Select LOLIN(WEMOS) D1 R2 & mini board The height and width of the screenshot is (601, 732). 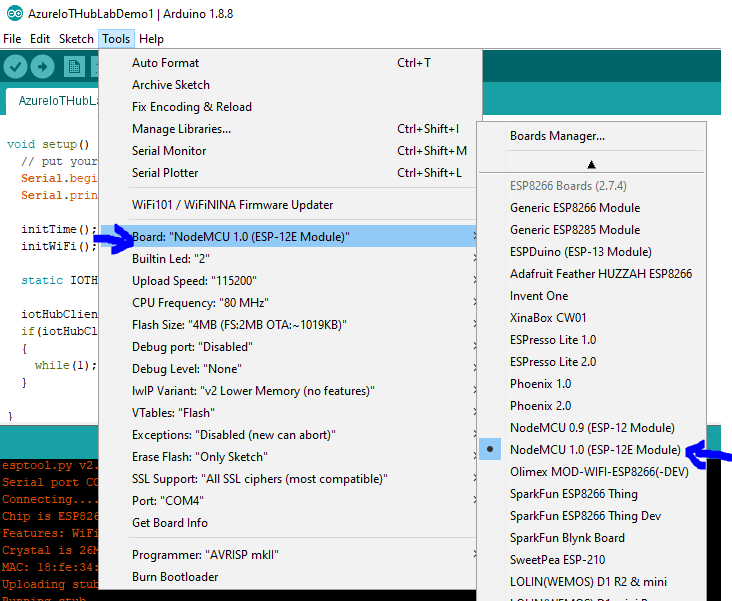pyautogui.click(x=591, y=581)
